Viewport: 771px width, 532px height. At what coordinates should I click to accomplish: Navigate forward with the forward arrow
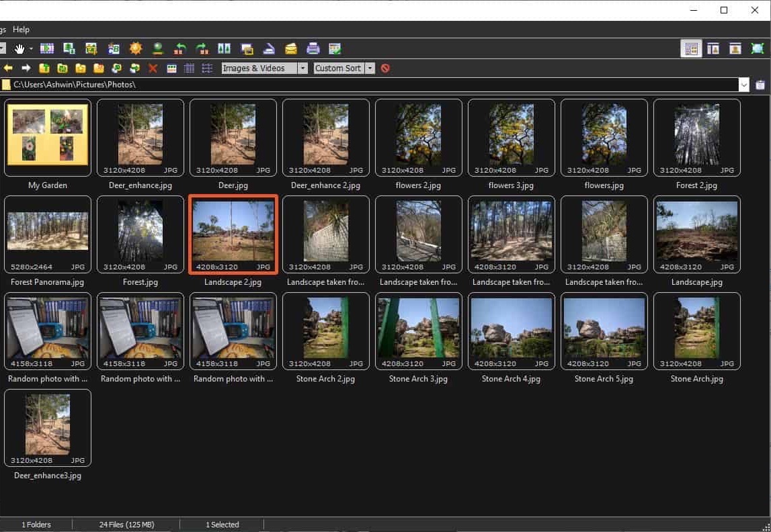[26, 68]
